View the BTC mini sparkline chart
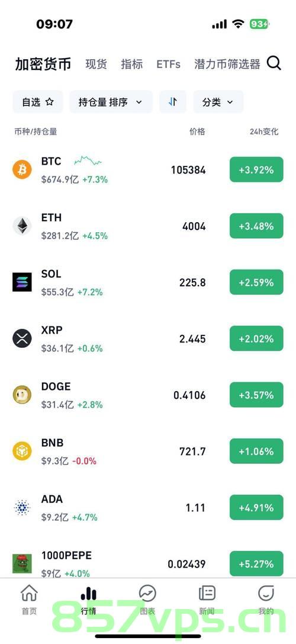This screenshot has width=296, height=644. pos(88,161)
